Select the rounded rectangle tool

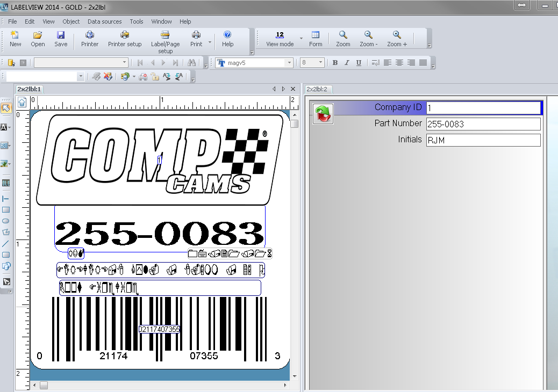pyautogui.click(x=6, y=255)
